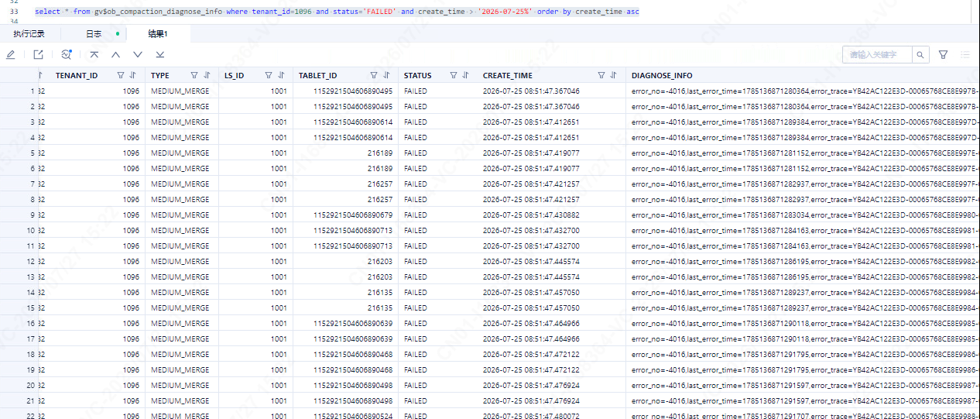
Task: Click CREATE_TIME 08:51:47.430882 cell
Action: [531, 215]
